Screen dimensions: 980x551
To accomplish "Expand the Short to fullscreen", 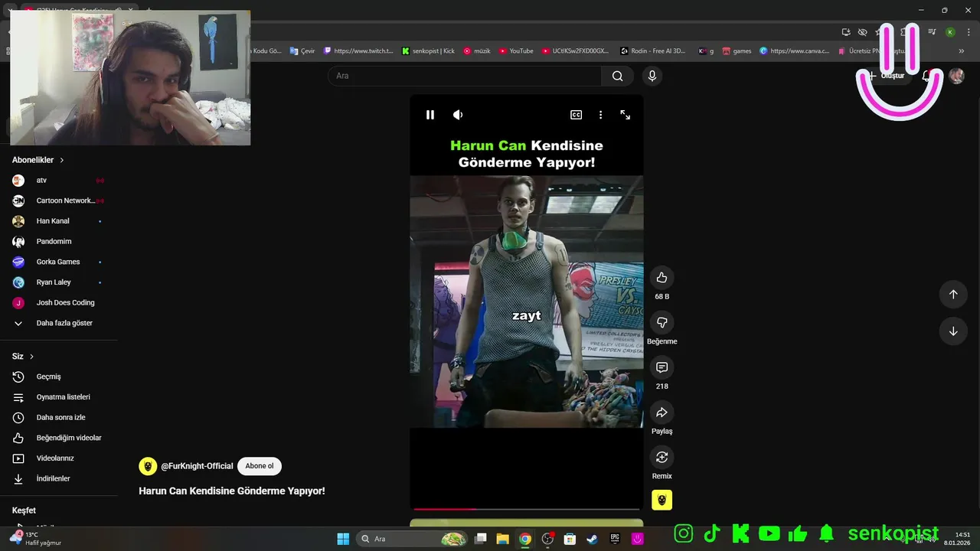I will (626, 115).
